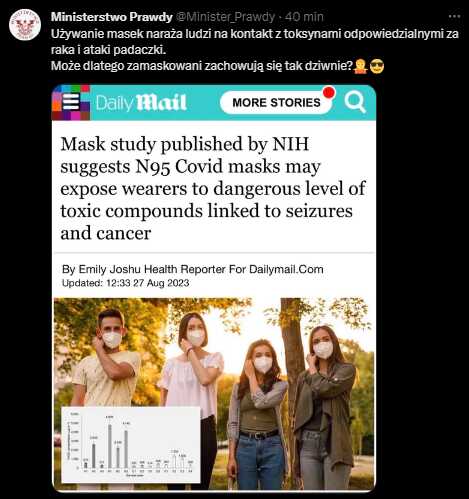Open the Ministerstwo Prawdy display name

[x=112, y=17]
